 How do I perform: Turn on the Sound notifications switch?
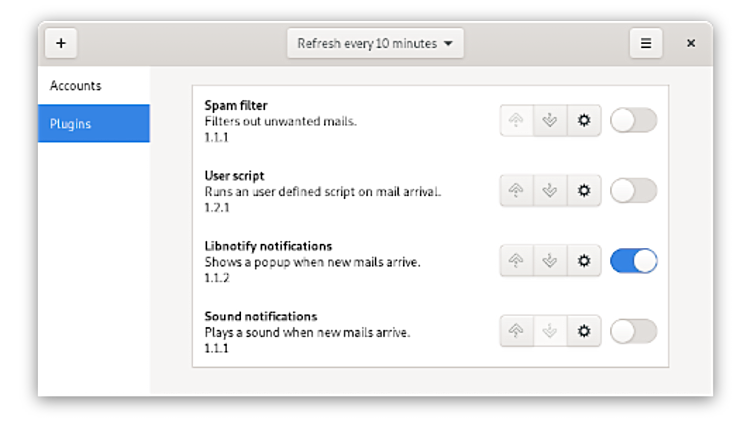click(x=633, y=331)
